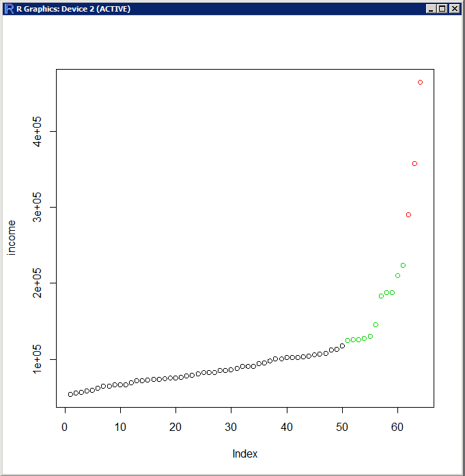Click the highest green data point
The width and height of the screenshot is (465, 476).
[x=403, y=266]
